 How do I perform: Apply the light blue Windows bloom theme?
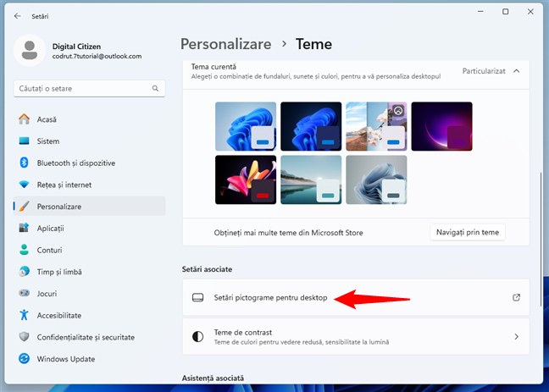point(246,126)
